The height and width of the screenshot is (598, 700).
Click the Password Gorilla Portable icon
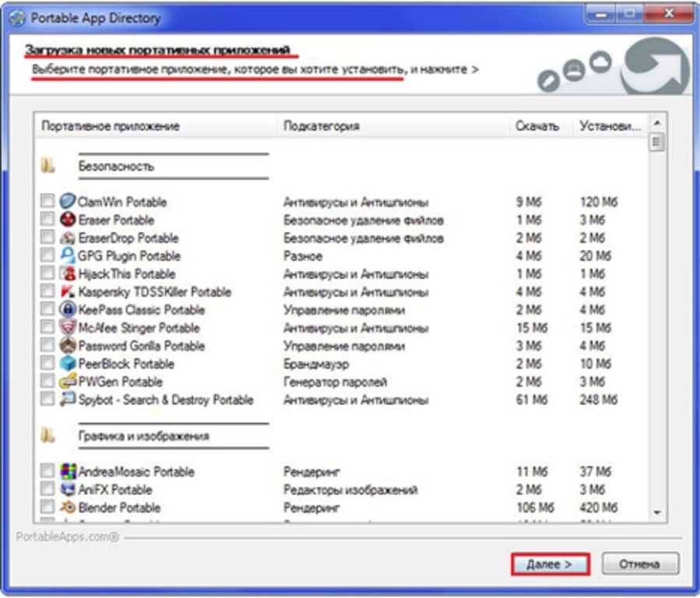point(68,346)
